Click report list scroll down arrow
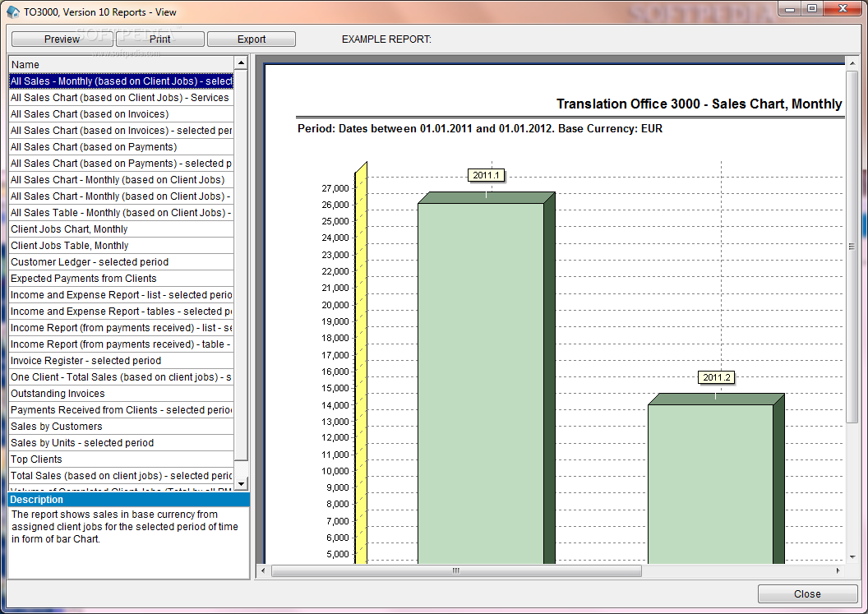 [x=241, y=484]
